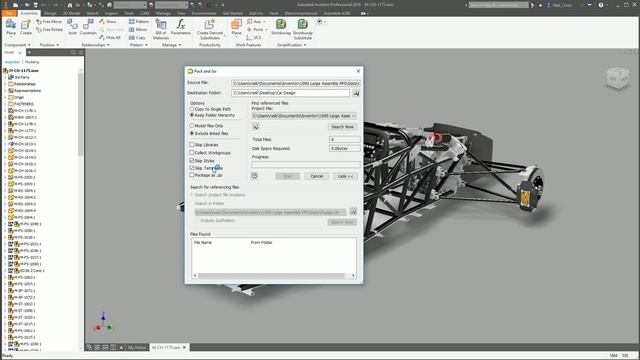Click Cancel in Pack and Go dialog
This screenshot has height=360, width=640.
coord(317,176)
